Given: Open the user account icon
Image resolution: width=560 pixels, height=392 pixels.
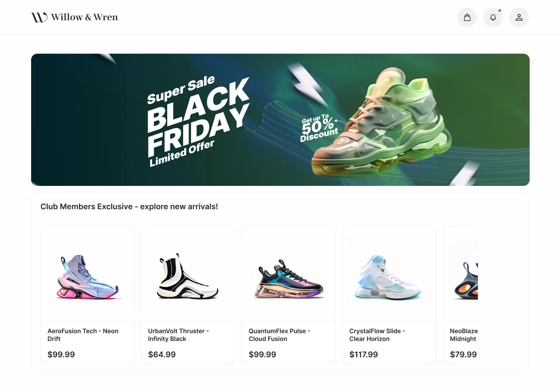Looking at the screenshot, I should [519, 17].
